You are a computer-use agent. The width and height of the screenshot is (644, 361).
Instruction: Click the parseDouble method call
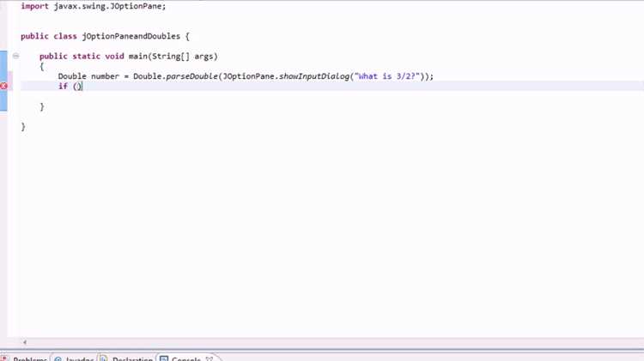(x=191, y=76)
